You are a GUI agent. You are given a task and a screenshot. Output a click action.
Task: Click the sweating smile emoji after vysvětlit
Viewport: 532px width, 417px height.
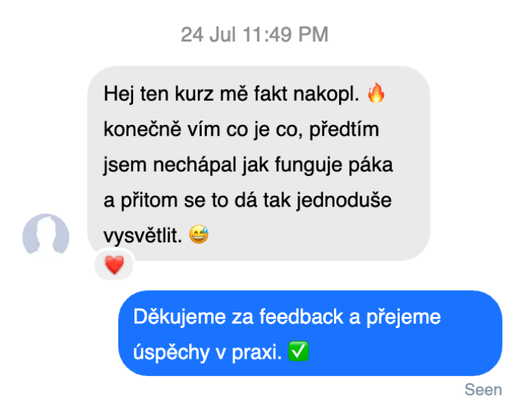(x=199, y=234)
